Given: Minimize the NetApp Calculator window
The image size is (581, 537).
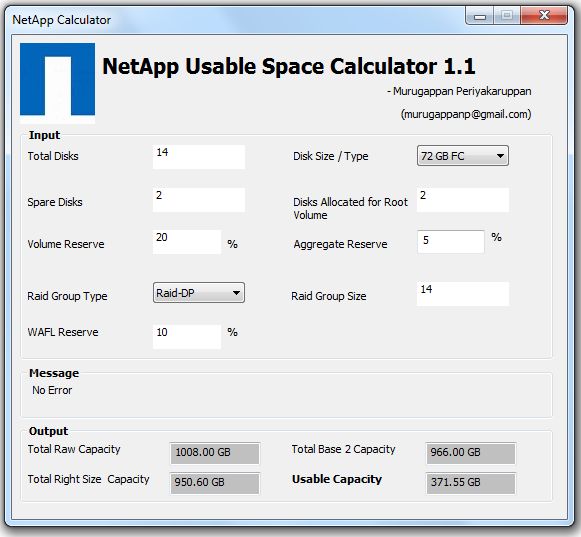Looking at the screenshot, I should pos(479,16).
